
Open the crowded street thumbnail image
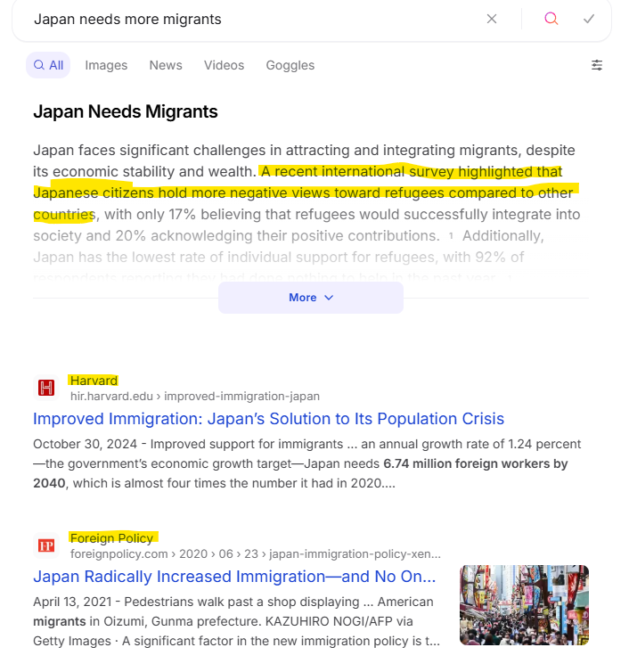point(524,605)
